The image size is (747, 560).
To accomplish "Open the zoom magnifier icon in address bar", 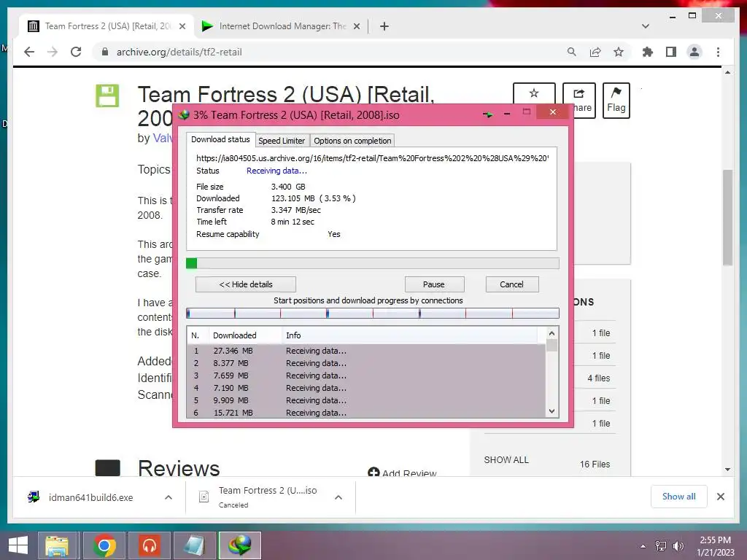I will (x=572, y=52).
